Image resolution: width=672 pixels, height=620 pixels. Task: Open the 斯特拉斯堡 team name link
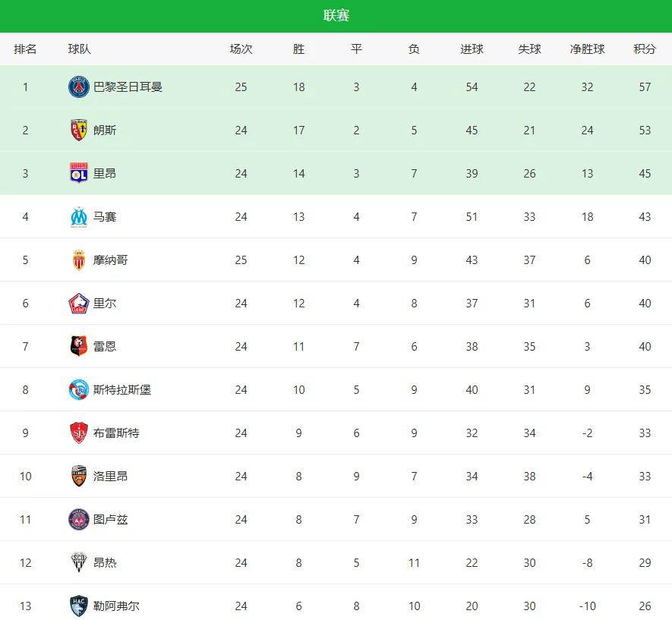tap(121, 389)
